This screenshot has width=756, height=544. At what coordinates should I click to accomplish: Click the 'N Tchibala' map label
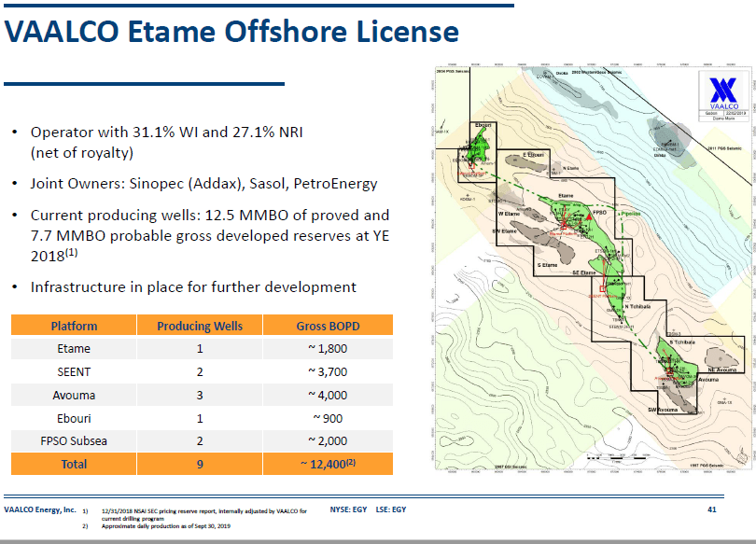(x=637, y=306)
